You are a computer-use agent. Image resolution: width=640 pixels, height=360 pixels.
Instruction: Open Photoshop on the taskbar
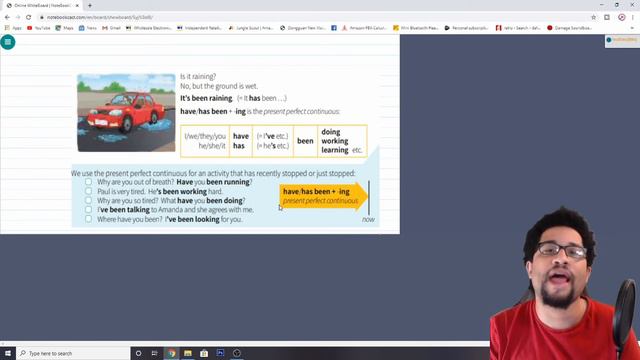[x=220, y=353]
